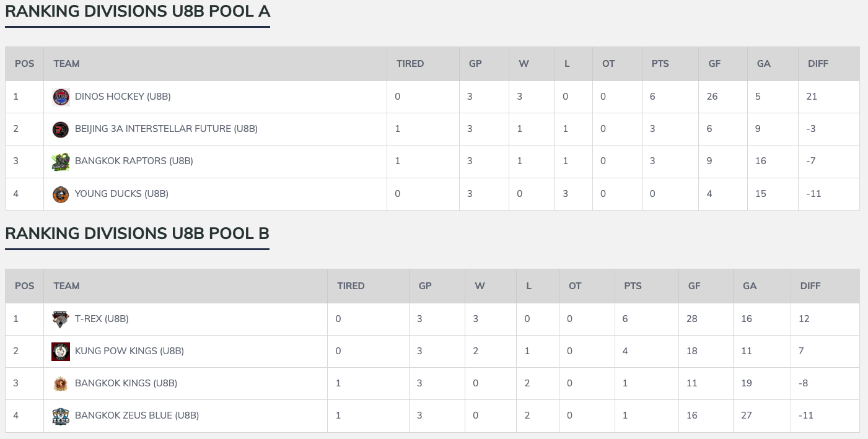
Task: Click the Kung Pow Kings logo
Action: click(x=61, y=352)
